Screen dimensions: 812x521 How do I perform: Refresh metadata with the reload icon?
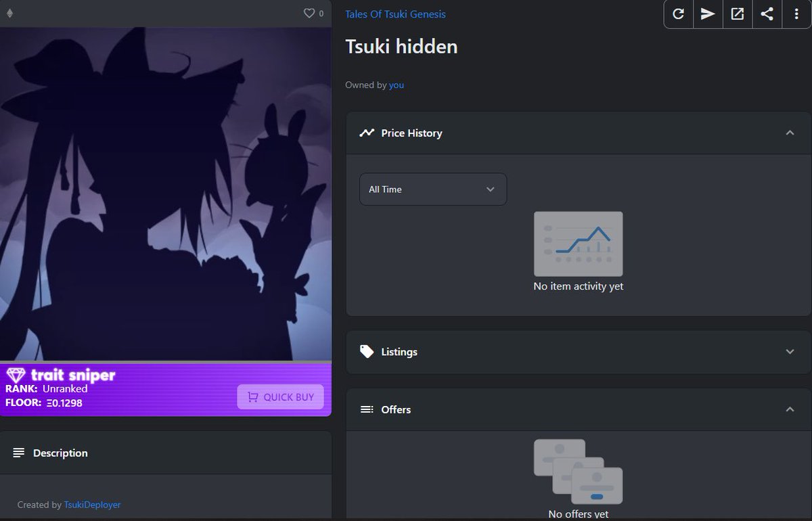pos(678,14)
